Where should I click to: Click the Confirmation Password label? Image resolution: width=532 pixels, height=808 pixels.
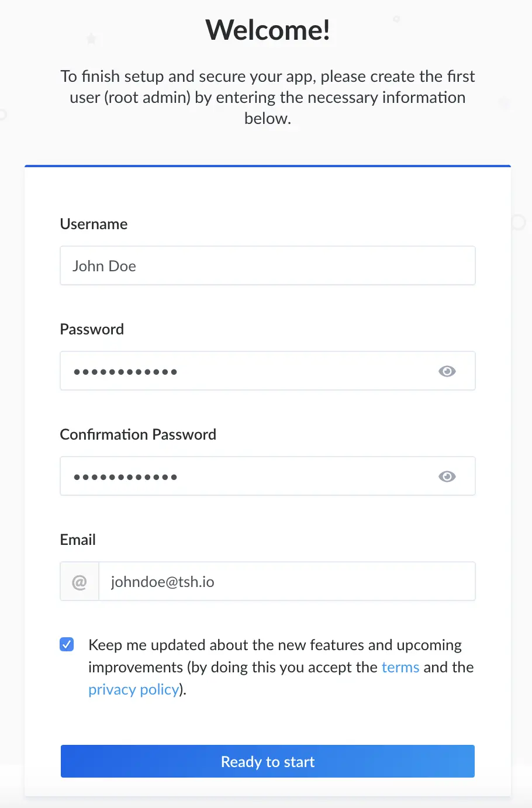click(x=138, y=434)
